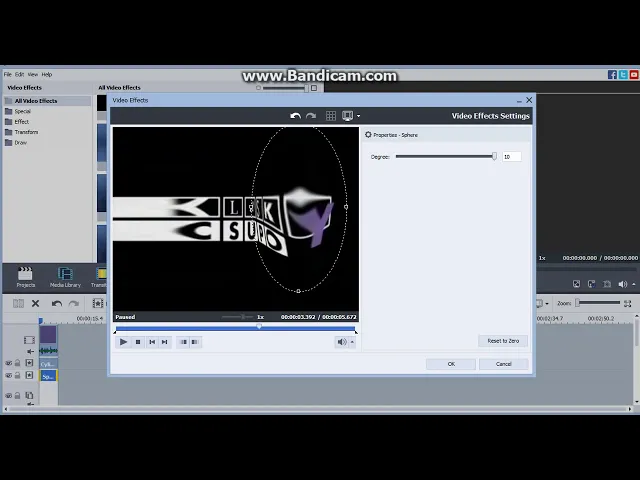Select the Sp... effect clip on the timeline
This screenshot has height=480, width=640.
pos(48,376)
